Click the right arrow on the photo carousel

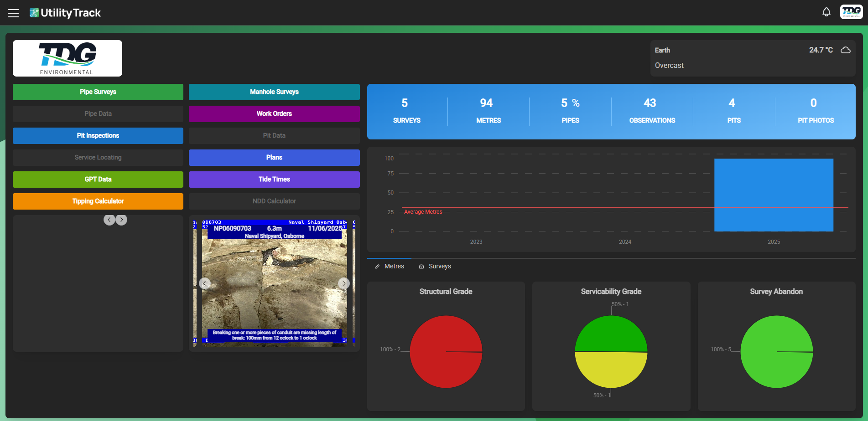(x=344, y=283)
